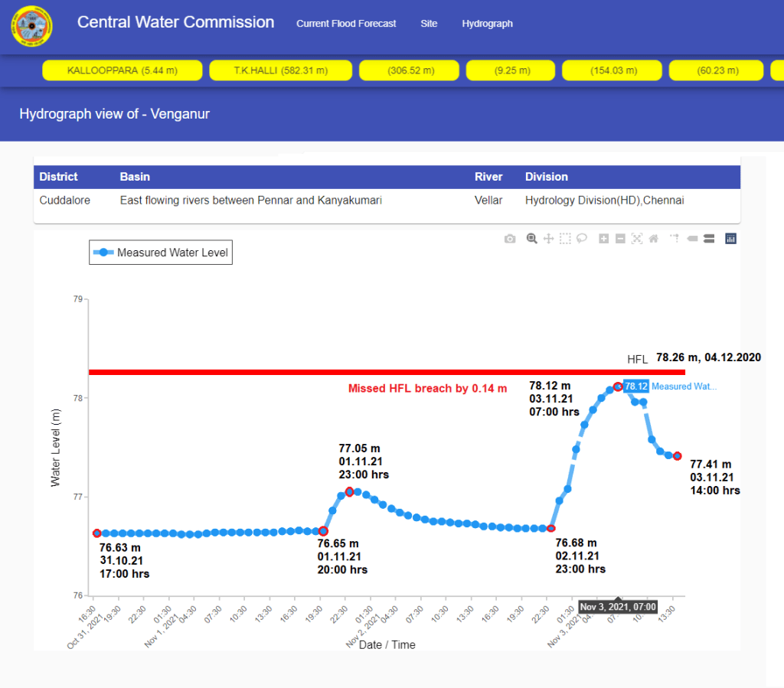Click the T.K.HALLI (582.31 m) button
The image size is (784, 688).
pos(280,70)
